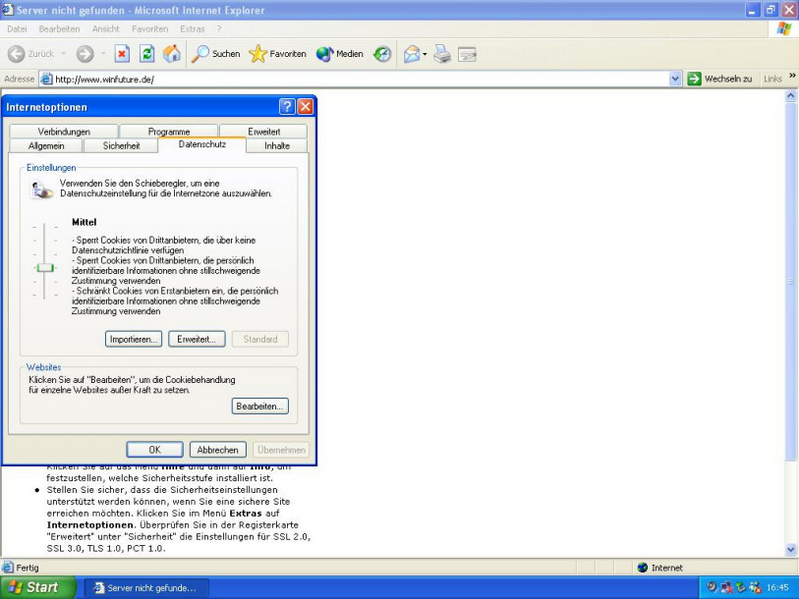Click the Server nicht gefunden taskbar button
This screenshot has width=799, height=599.
146,588
